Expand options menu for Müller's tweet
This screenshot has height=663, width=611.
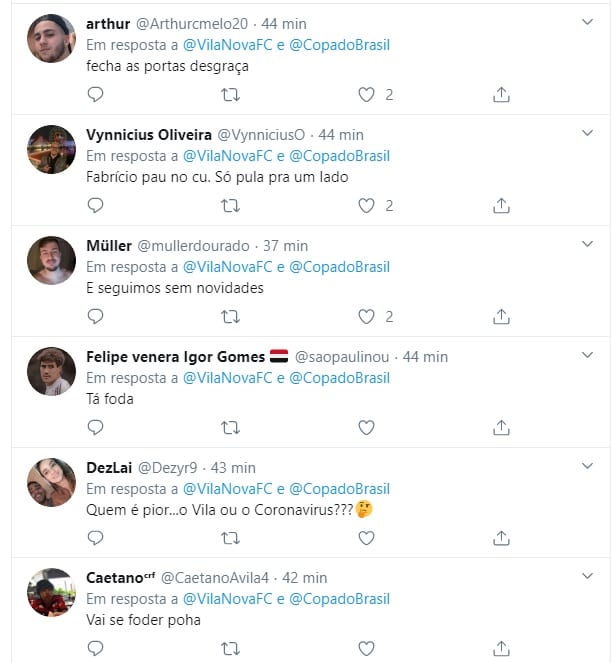tap(588, 245)
